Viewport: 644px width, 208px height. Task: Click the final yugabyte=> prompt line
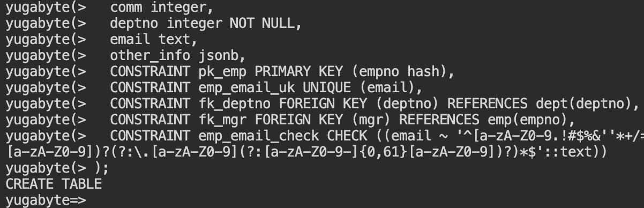[46, 200]
